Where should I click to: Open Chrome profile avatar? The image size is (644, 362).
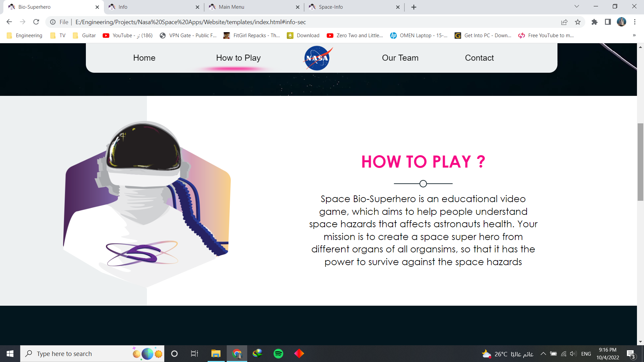[621, 22]
